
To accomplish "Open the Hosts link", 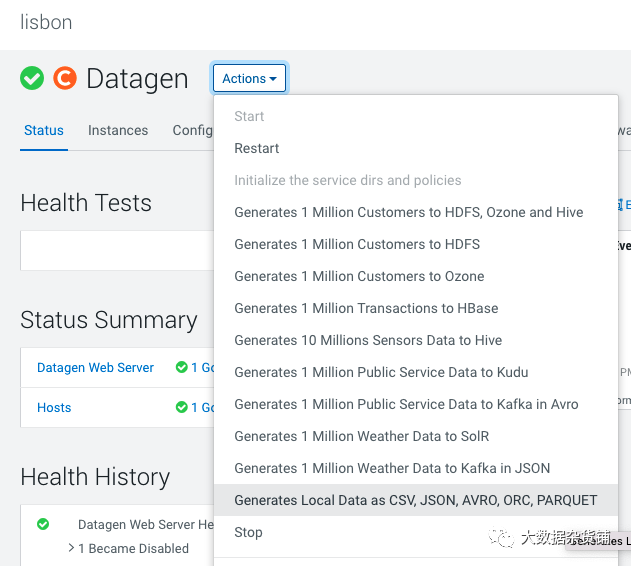I will point(54,407).
